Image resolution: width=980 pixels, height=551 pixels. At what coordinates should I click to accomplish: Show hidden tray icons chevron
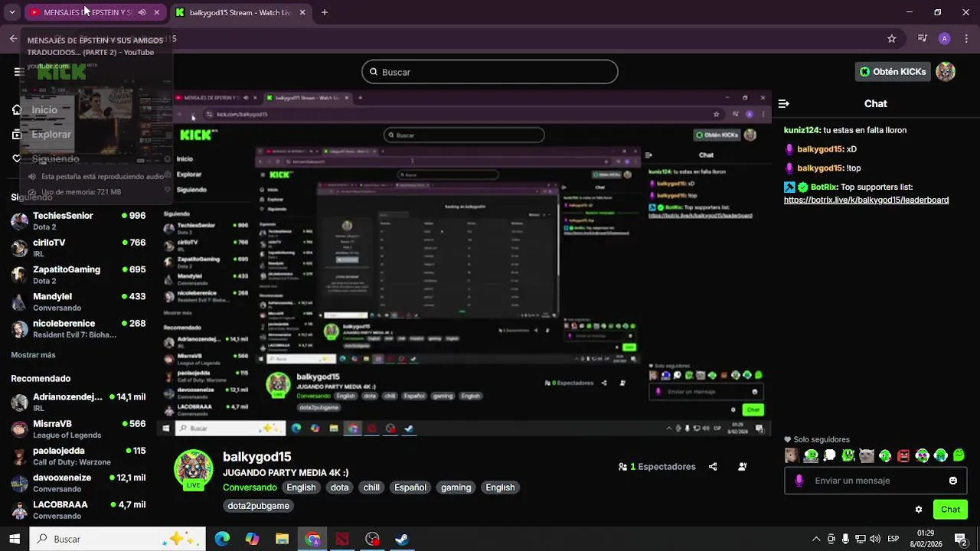coord(817,539)
